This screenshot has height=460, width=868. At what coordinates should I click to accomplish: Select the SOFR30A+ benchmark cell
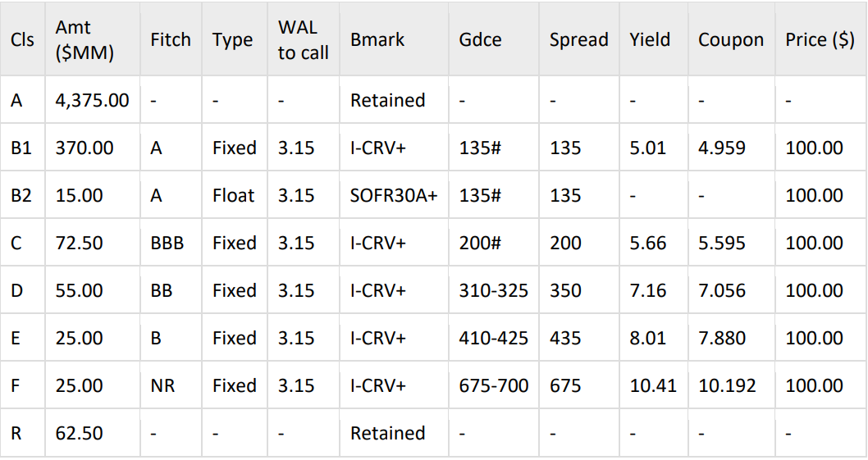394,196
